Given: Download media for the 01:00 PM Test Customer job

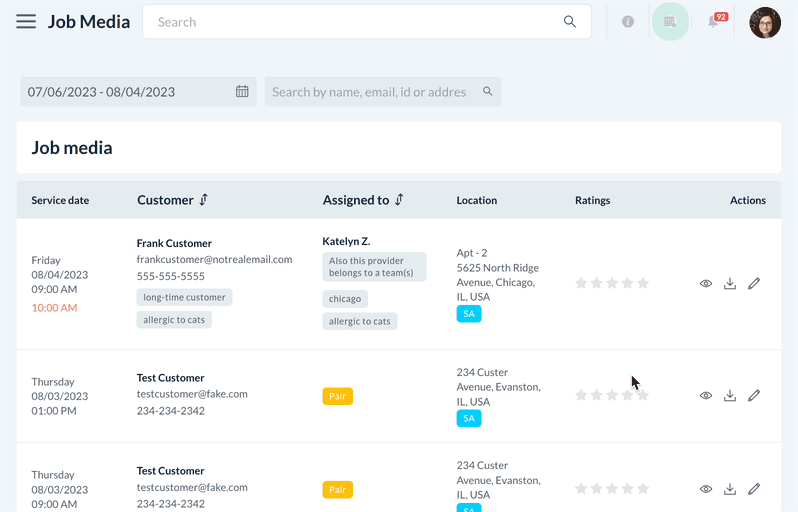Looking at the screenshot, I should click(730, 395).
